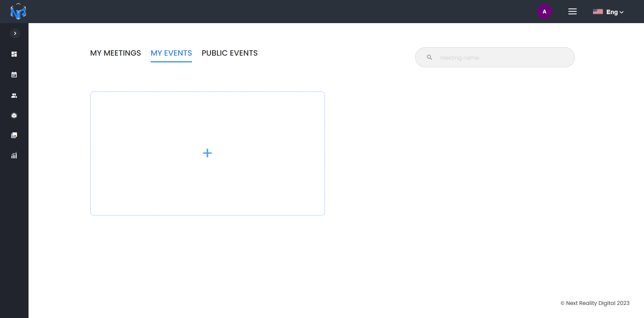Screen dimensions: 644x318
Task: Switch to the PUBLIC EVENTS tab
Action: pyautogui.click(x=230, y=53)
